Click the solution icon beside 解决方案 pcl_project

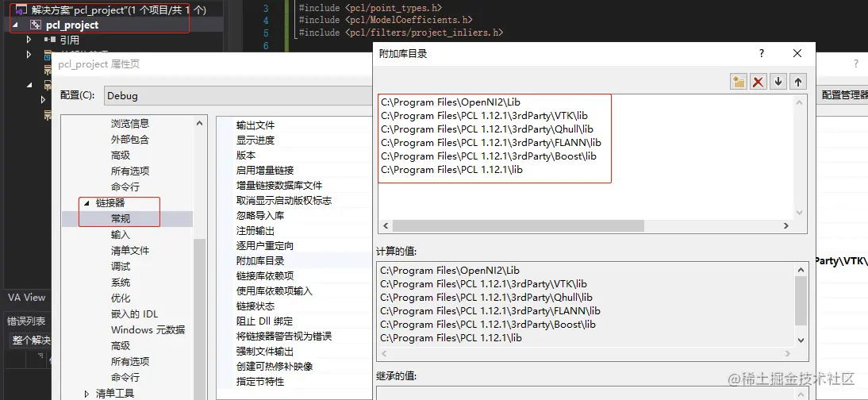[21, 10]
